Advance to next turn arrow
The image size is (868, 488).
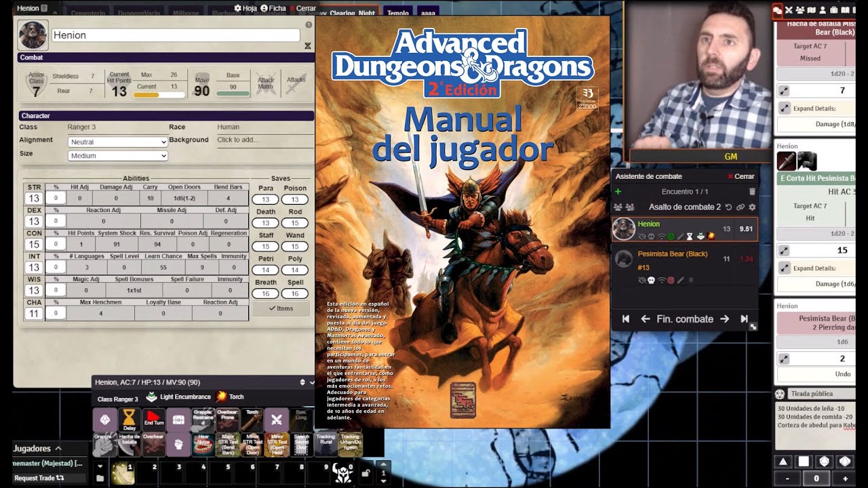click(x=724, y=319)
